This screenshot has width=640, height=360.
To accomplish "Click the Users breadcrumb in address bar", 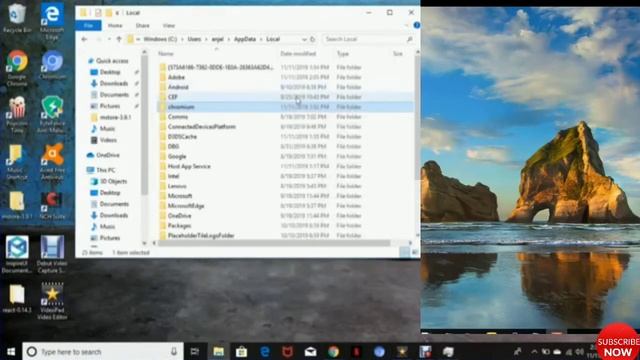I will point(194,39).
